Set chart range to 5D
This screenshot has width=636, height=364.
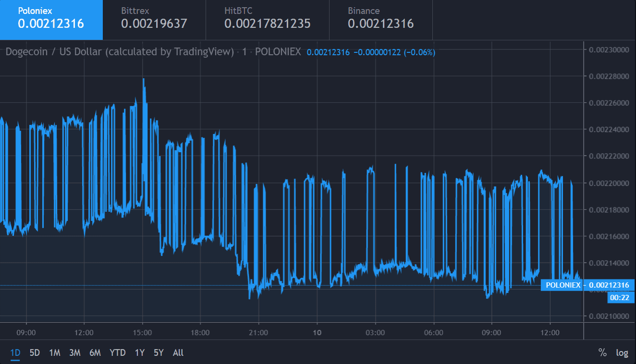(35, 353)
